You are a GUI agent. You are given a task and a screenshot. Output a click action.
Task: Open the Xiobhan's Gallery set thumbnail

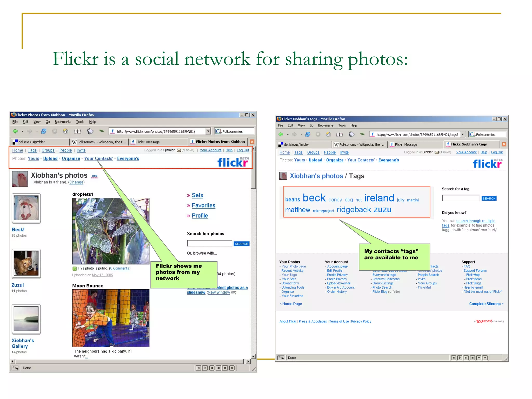(26, 319)
